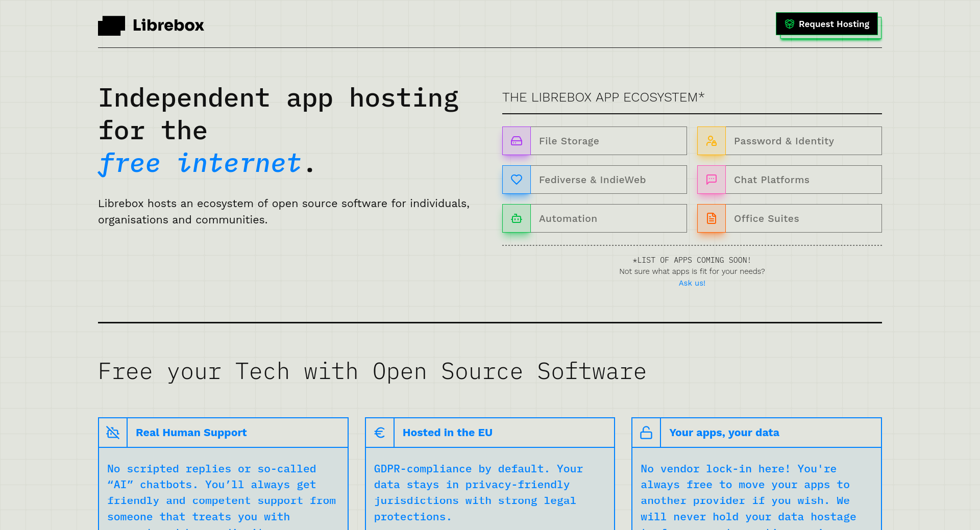This screenshot has width=980, height=530.
Task: Click the Librebox logo icon
Action: click(111, 26)
